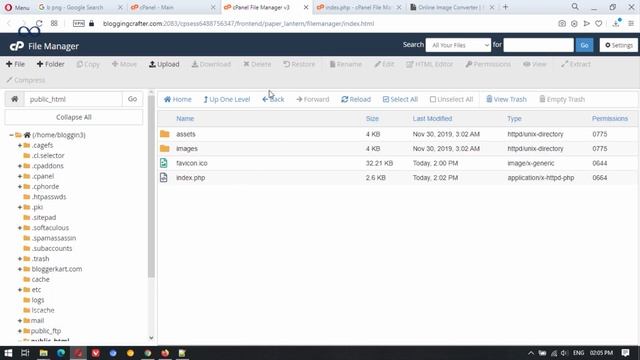Click the Go button next to path field
Screen dimensions: 640x360
coord(132,99)
